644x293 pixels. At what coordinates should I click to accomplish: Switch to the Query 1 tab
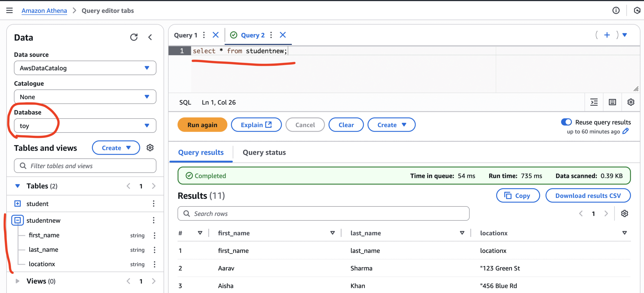pos(186,35)
